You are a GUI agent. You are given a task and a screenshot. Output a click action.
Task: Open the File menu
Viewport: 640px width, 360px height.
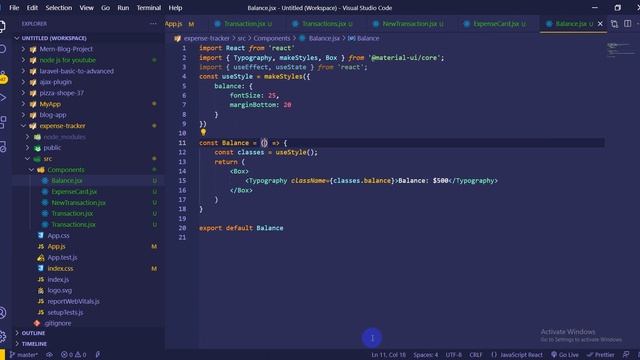click(x=14, y=8)
